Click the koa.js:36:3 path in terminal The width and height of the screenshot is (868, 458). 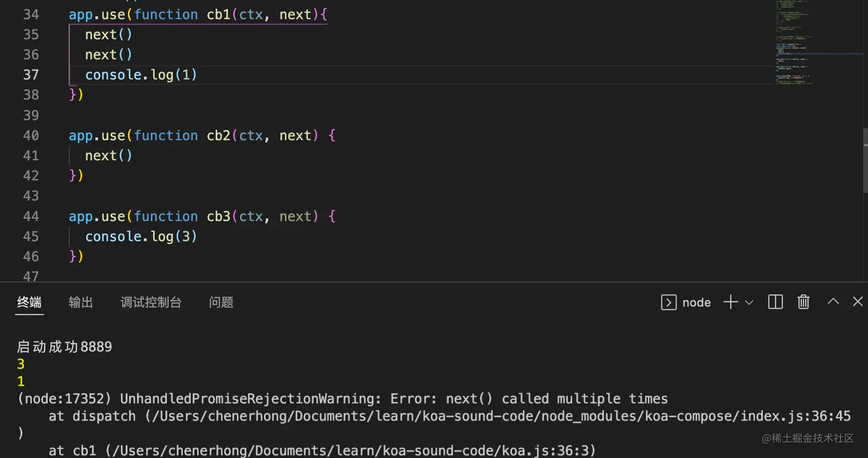[x=350, y=451]
